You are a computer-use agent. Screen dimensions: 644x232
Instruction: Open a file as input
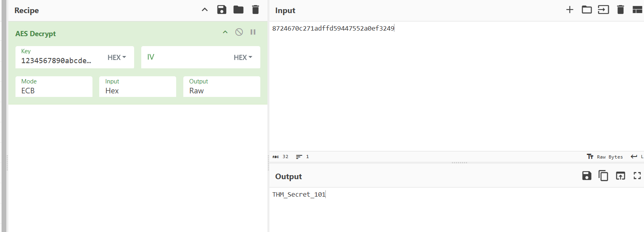click(603, 10)
